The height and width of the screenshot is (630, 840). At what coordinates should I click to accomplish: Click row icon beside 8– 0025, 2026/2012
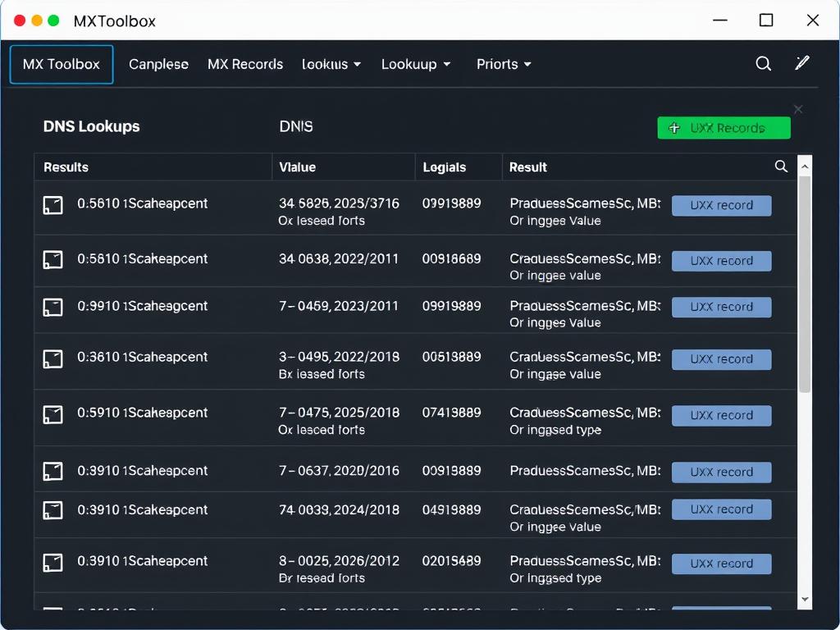click(53, 563)
